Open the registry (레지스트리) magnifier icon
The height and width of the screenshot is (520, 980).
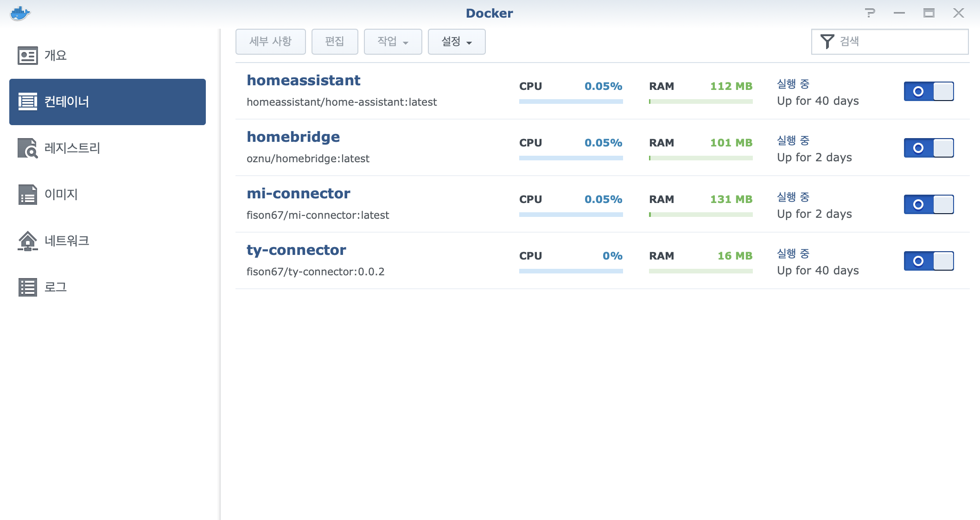tap(27, 148)
